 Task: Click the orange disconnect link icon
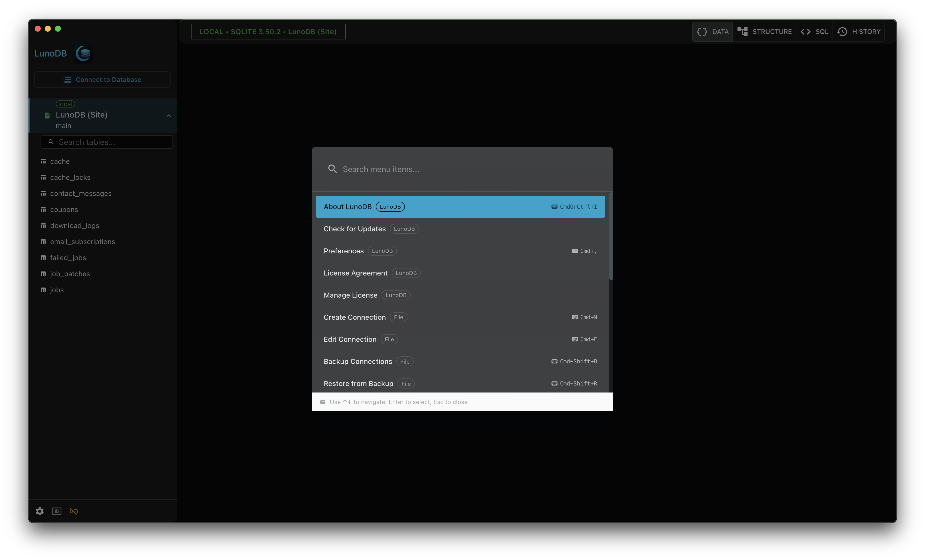coord(74,511)
